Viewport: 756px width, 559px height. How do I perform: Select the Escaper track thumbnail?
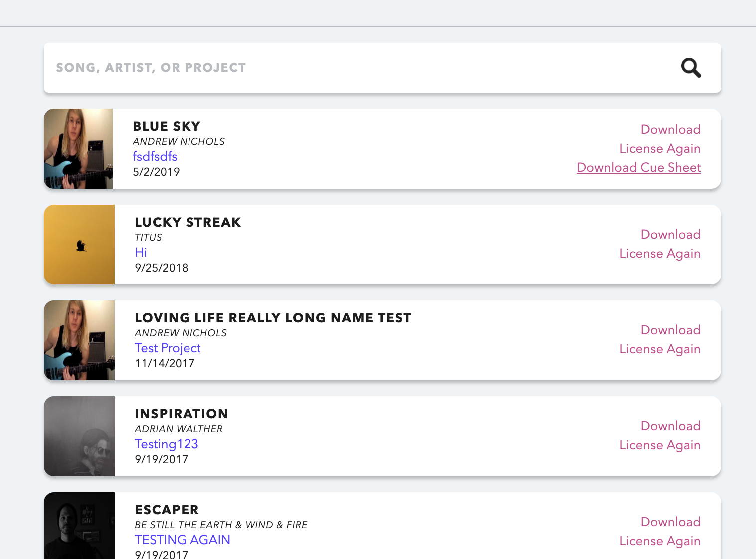79,526
